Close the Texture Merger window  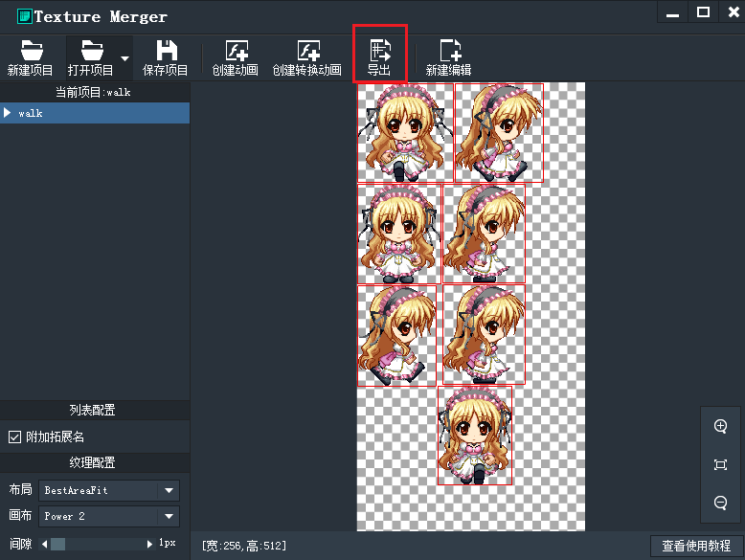[x=734, y=11]
